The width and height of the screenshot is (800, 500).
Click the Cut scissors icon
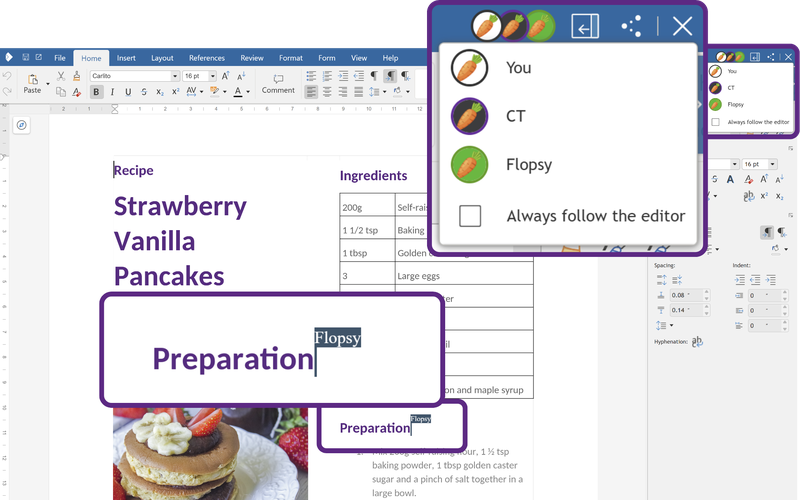click(x=61, y=76)
